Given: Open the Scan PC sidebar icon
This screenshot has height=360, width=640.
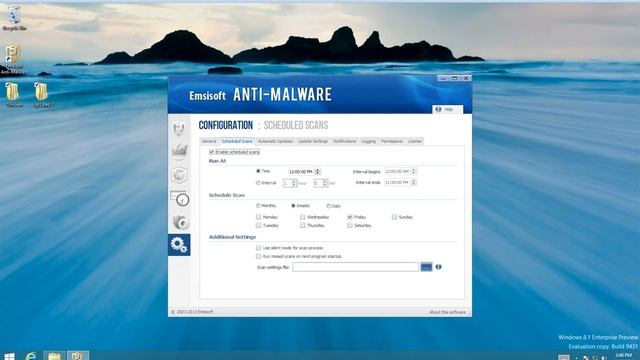Looking at the screenshot, I should click(x=179, y=151).
